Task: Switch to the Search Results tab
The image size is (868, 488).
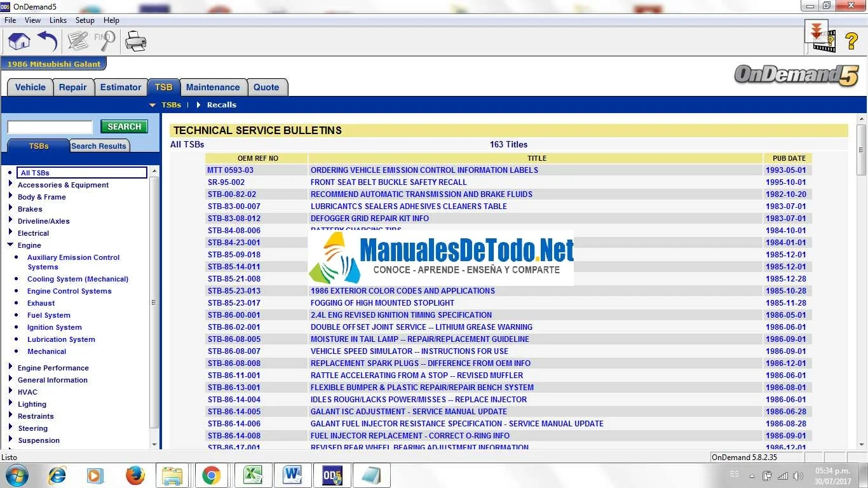Action: pyautogui.click(x=98, y=146)
